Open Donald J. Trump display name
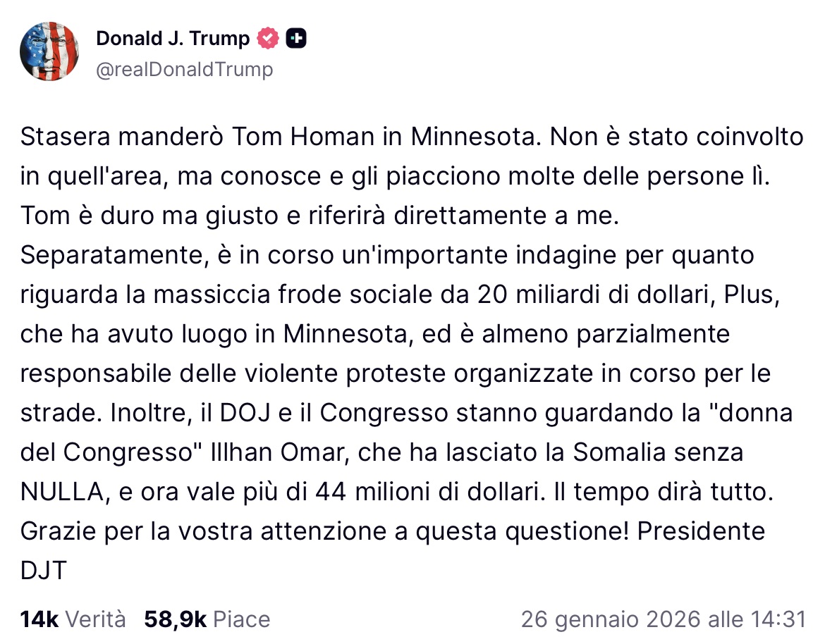Image resolution: width=825 pixels, height=644 pixels. [173, 38]
